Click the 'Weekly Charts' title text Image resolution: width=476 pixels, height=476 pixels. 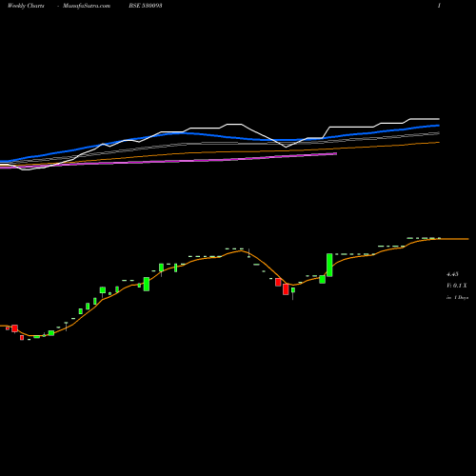point(26,6)
